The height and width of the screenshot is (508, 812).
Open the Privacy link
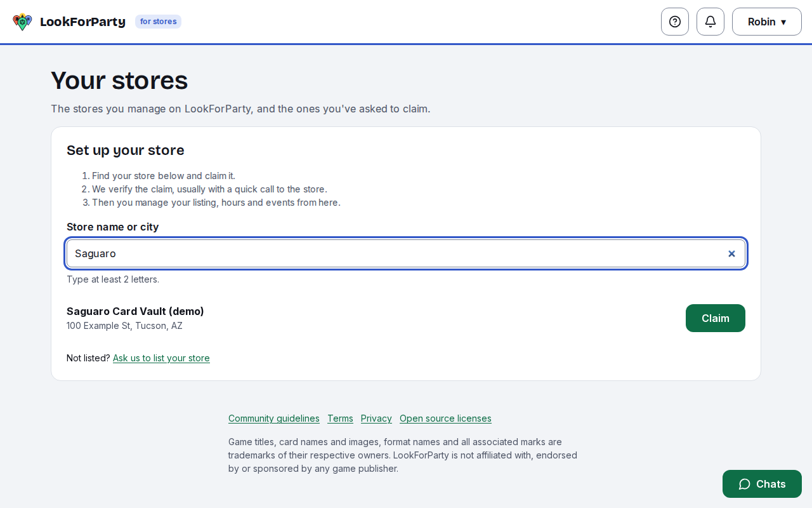[x=376, y=418]
